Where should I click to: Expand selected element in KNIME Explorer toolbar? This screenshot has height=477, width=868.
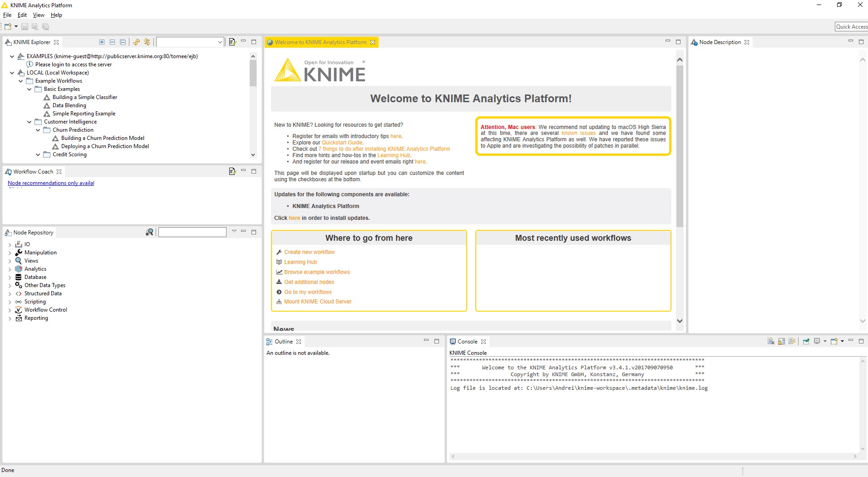102,42
